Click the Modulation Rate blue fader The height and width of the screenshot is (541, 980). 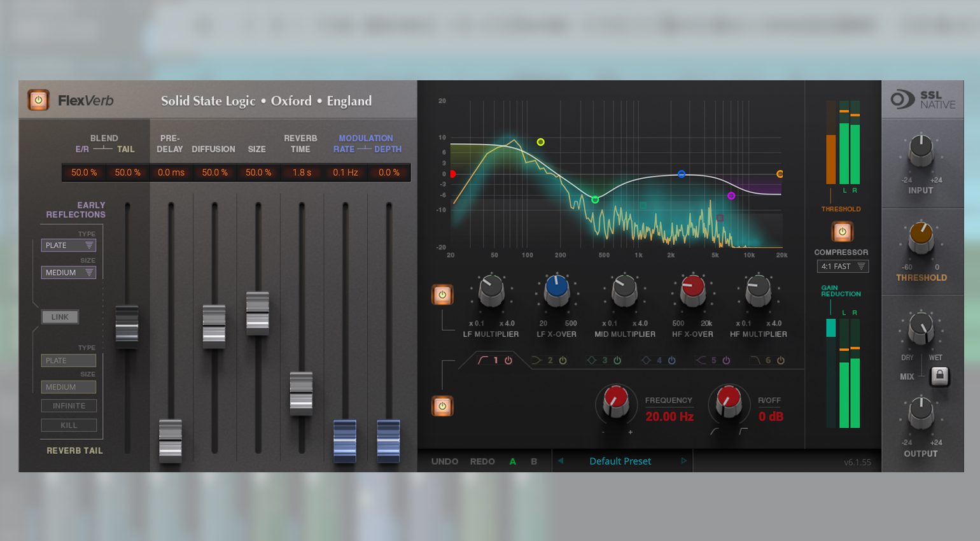tap(345, 440)
